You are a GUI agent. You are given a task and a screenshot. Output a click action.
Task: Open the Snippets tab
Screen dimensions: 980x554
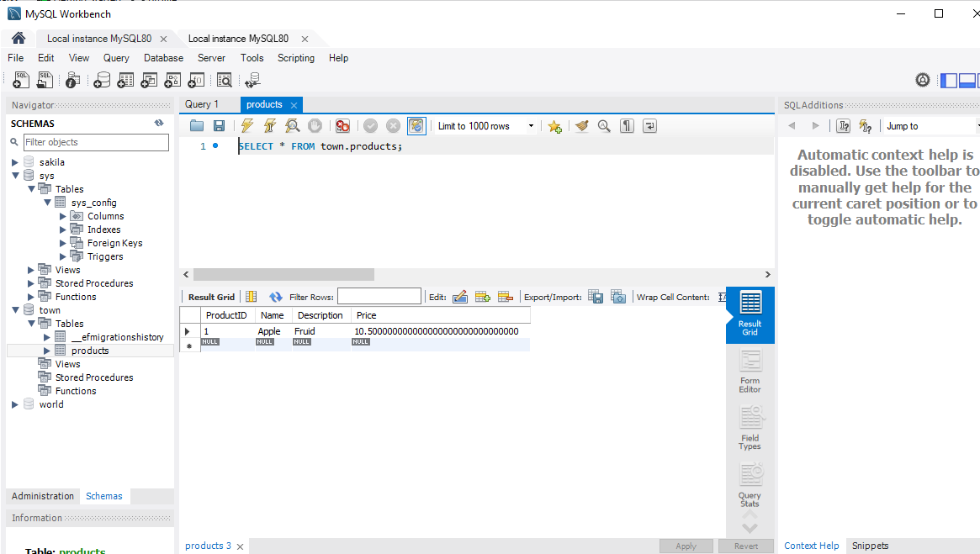point(869,546)
